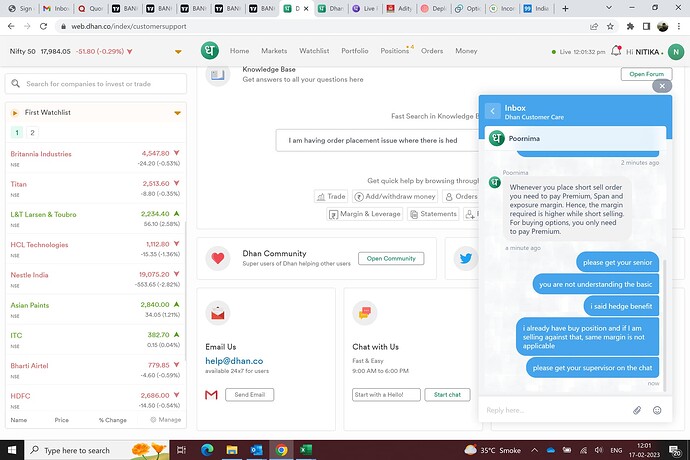Open the Money menu
The image size is (690, 460).
(x=466, y=51)
